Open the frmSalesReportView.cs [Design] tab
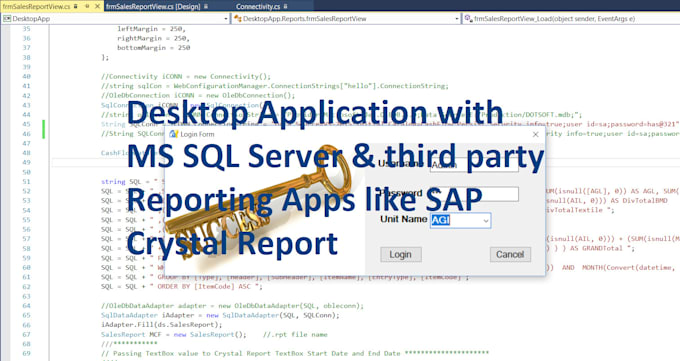This screenshot has width=680, height=361. point(153,7)
